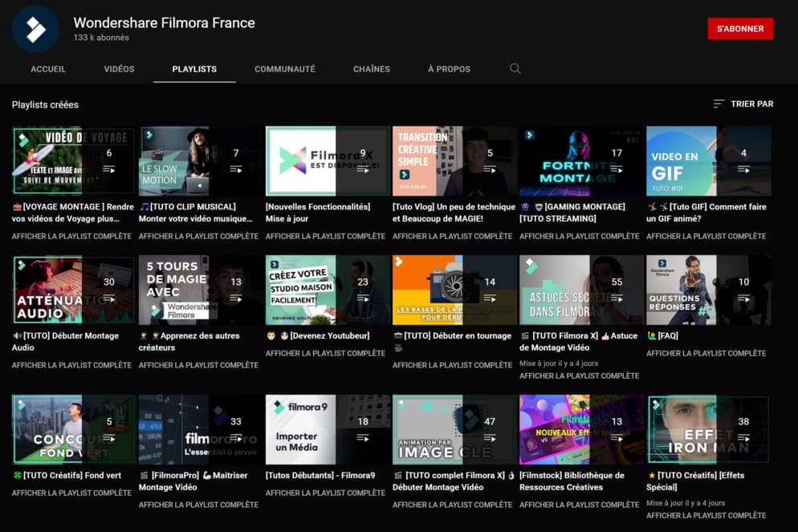Click the sort lines icon beside TRIER PAR

pyautogui.click(x=719, y=104)
